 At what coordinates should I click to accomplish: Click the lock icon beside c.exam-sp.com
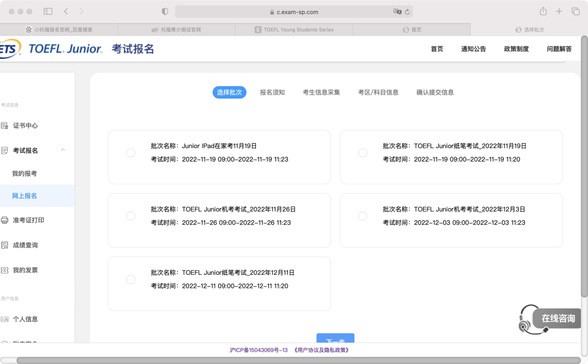pyautogui.click(x=272, y=12)
